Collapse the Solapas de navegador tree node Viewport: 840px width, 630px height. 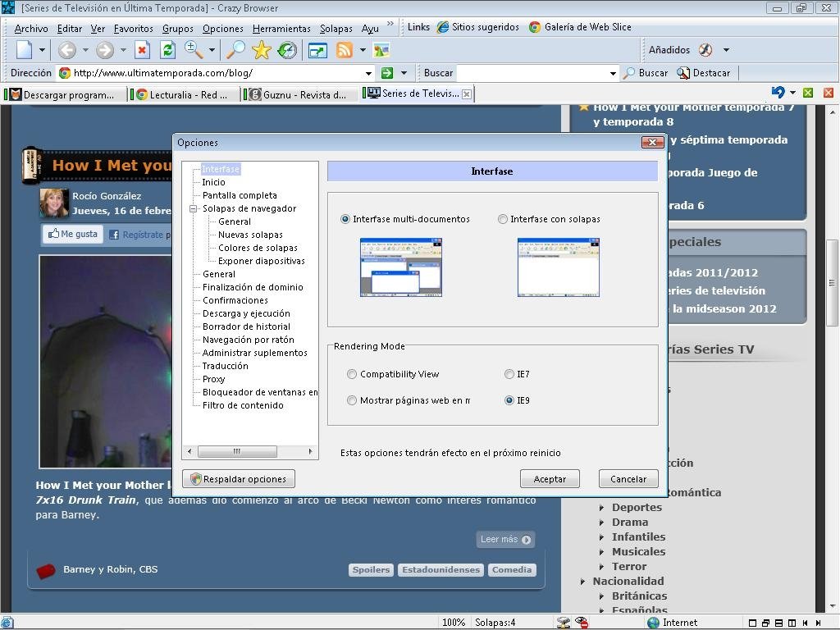(194, 208)
